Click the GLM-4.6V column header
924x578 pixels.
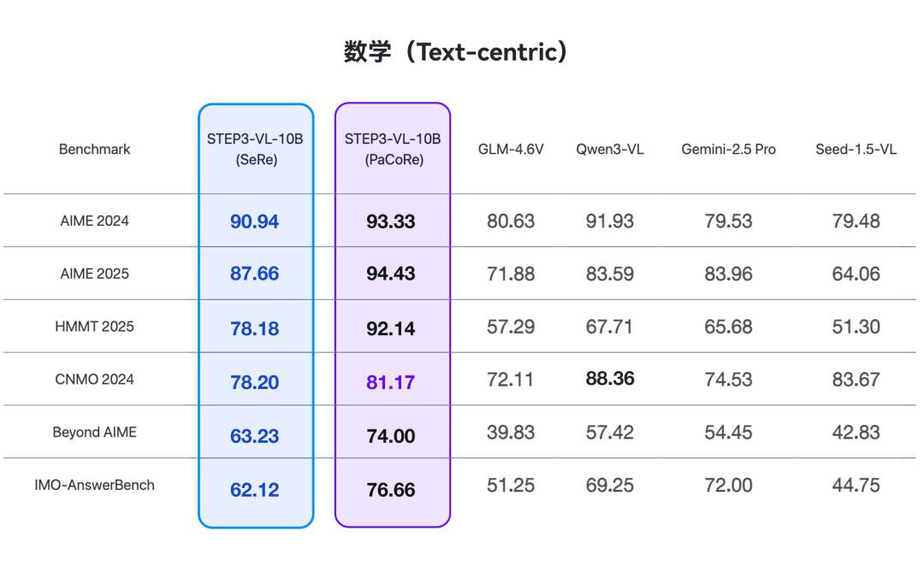[x=511, y=149]
